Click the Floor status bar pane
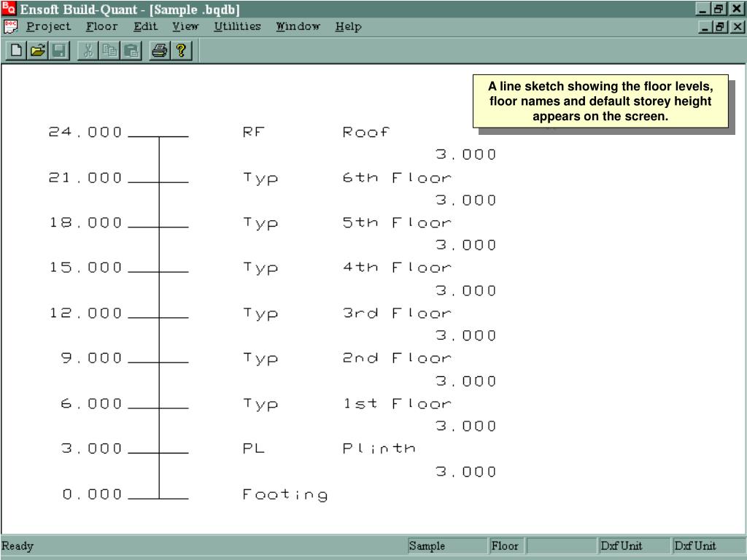The height and width of the screenshot is (560, 747). [x=507, y=545]
